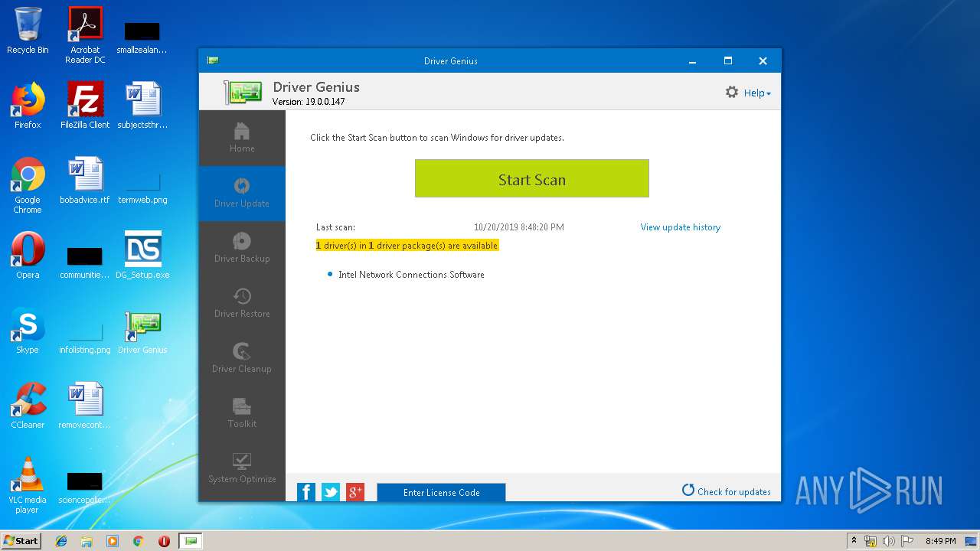Click the Start Scan button
Image resolution: width=980 pixels, height=551 pixels.
(532, 178)
